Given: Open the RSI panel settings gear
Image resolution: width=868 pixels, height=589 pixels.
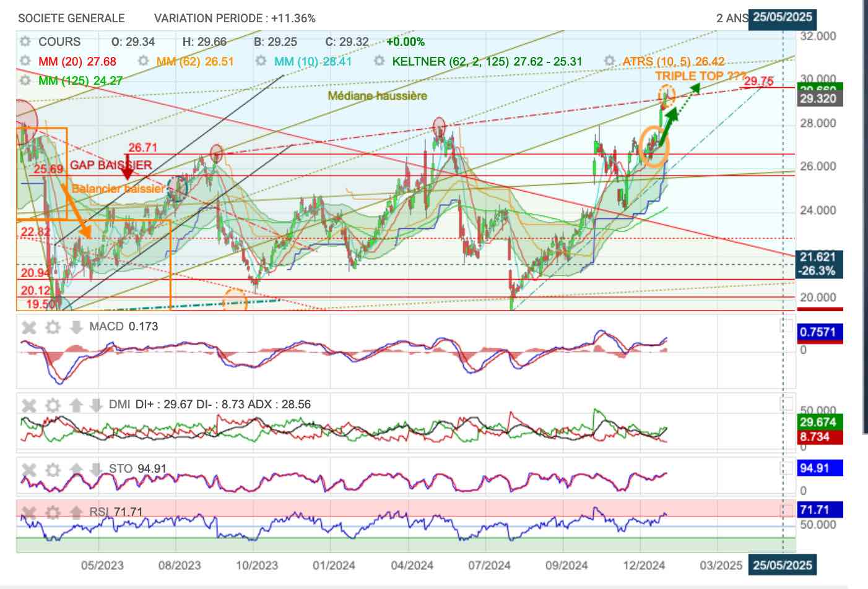Looking at the screenshot, I should coord(53,512).
